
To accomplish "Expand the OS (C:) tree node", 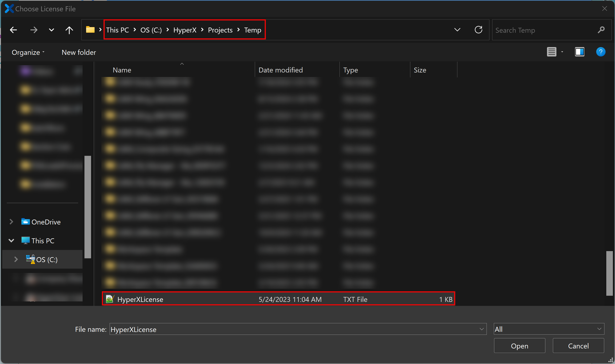I will click(16, 259).
